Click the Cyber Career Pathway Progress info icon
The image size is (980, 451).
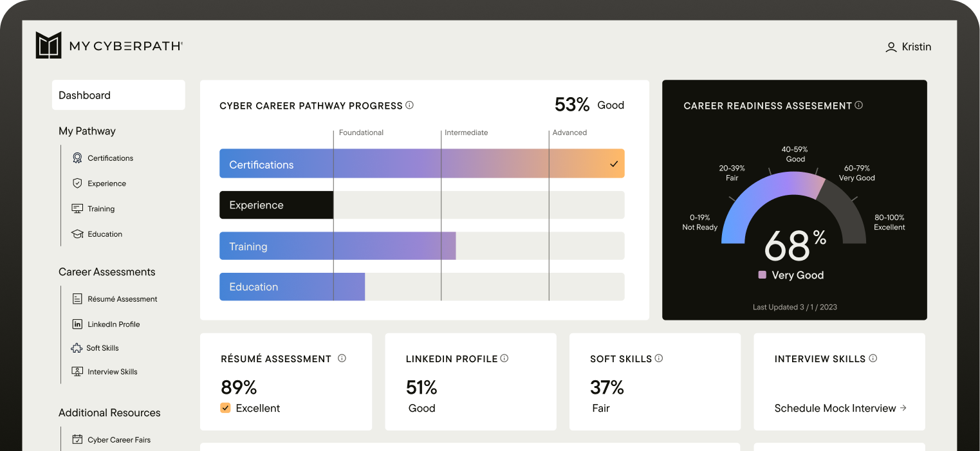[410, 105]
